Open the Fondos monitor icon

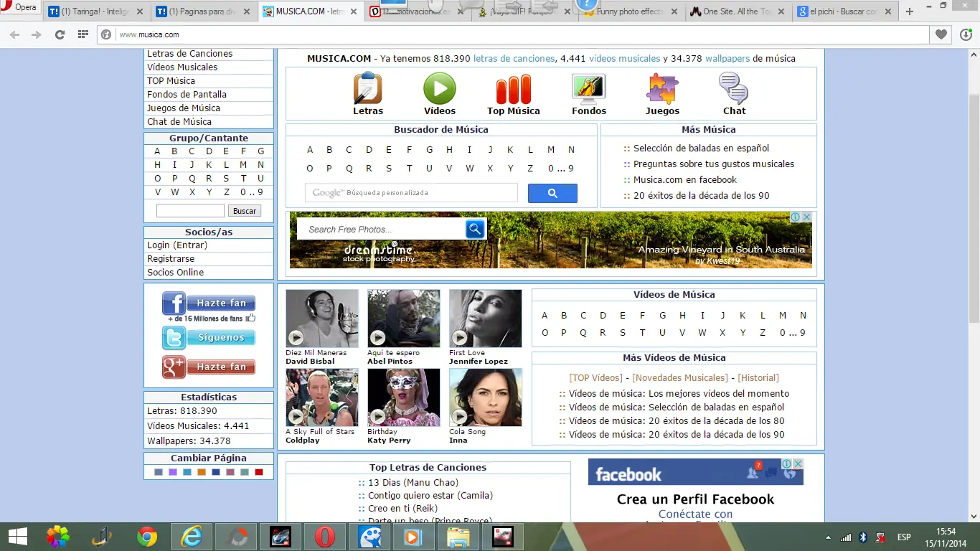click(x=589, y=89)
